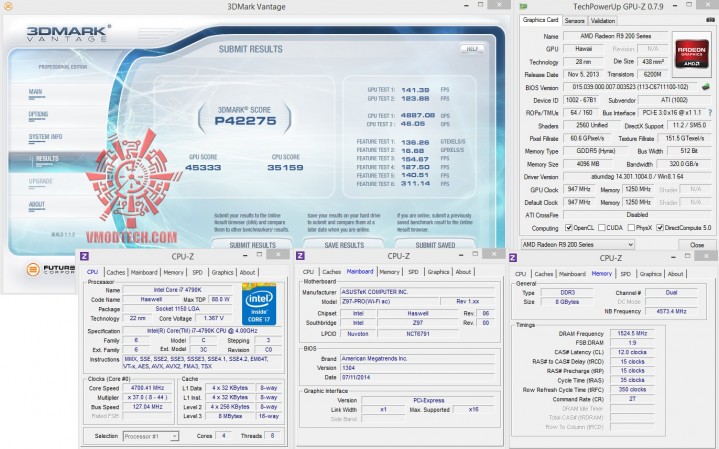This screenshot has width=719, height=449.
Task: Open the Graphics tab in Memory CPU-Z window
Action: click(650, 273)
